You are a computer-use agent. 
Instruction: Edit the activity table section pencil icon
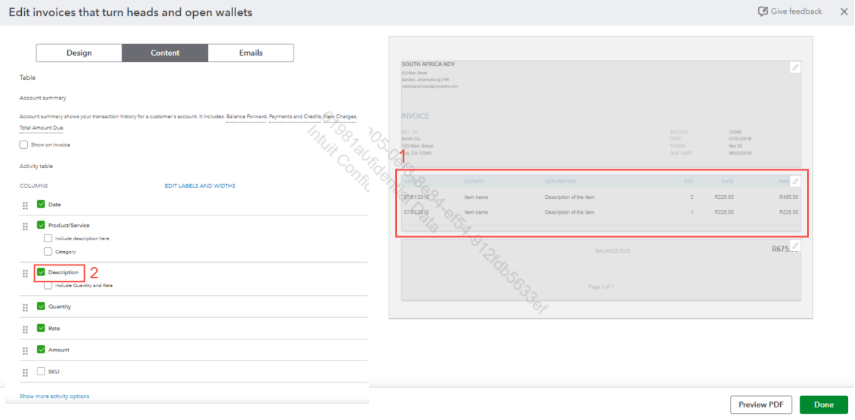(795, 181)
